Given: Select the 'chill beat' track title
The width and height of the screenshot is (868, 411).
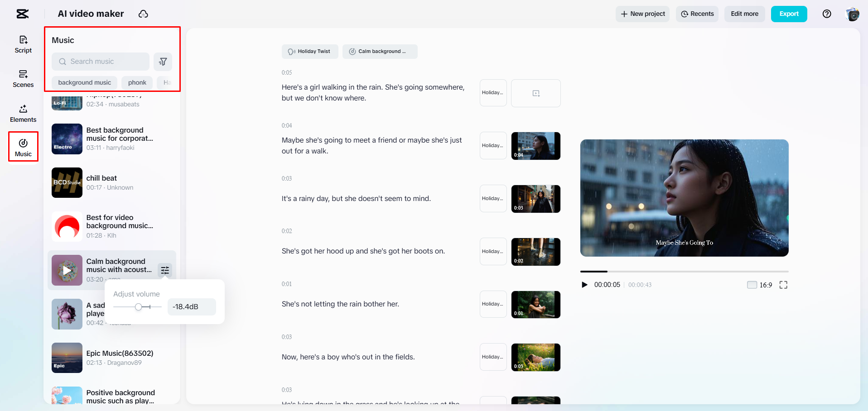Looking at the screenshot, I should tap(101, 178).
